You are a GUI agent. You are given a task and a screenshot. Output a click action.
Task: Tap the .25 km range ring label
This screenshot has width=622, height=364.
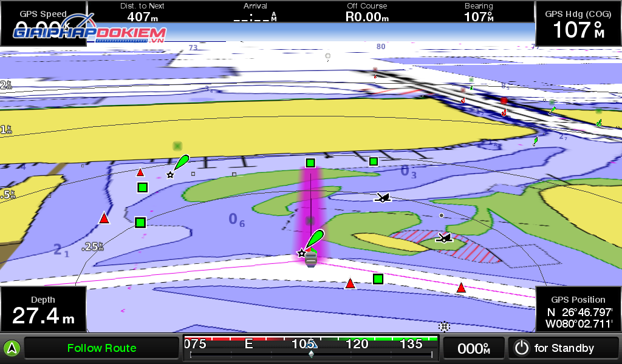click(x=92, y=247)
